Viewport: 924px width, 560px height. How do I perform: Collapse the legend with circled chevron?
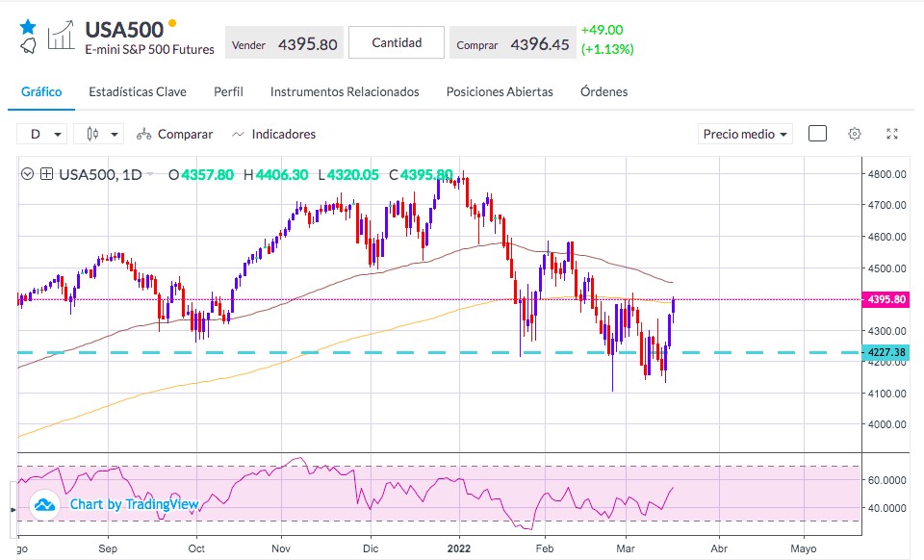point(27,174)
